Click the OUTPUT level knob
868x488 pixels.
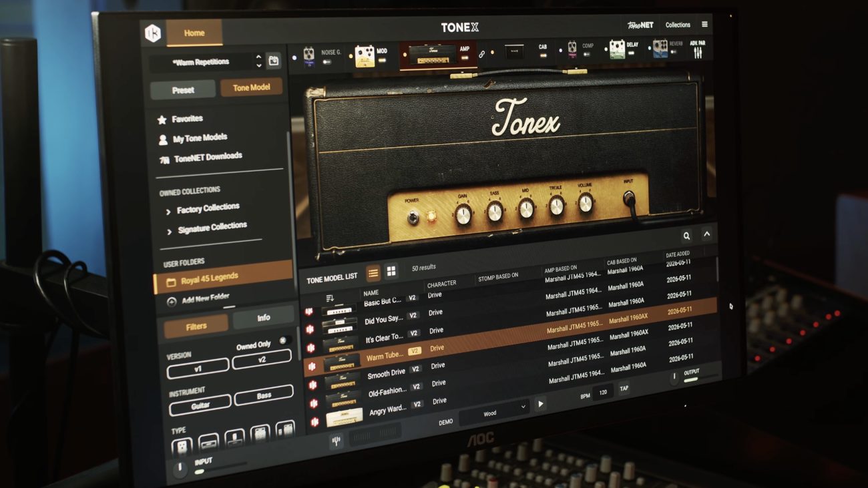click(674, 377)
